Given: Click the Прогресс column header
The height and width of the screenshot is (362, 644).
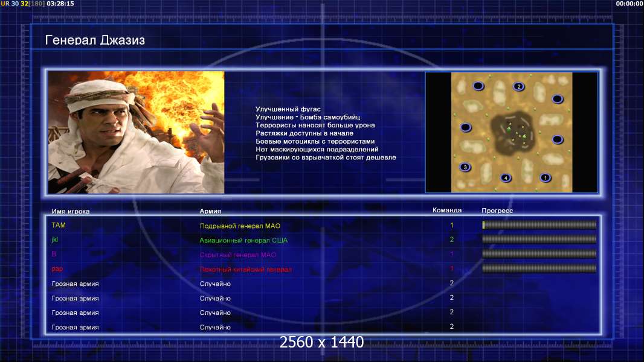Looking at the screenshot, I should tap(497, 211).
